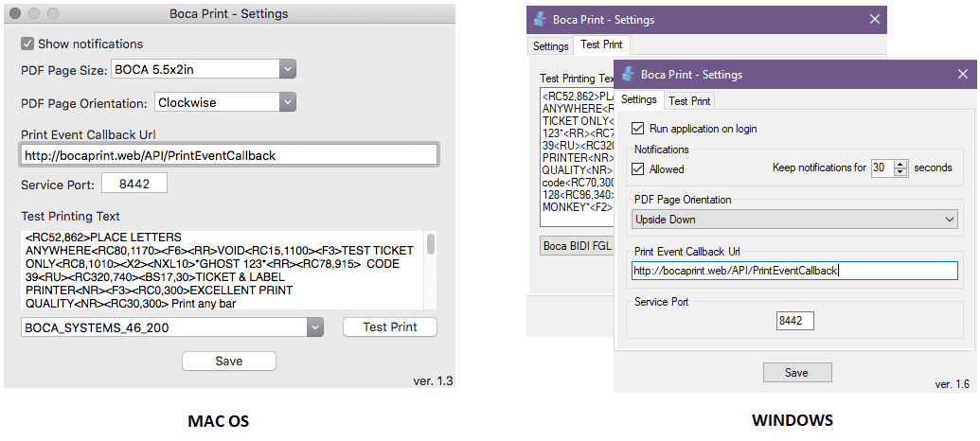Click Test Print button in Mac window
The width and height of the screenshot is (980, 441).
[x=390, y=326]
